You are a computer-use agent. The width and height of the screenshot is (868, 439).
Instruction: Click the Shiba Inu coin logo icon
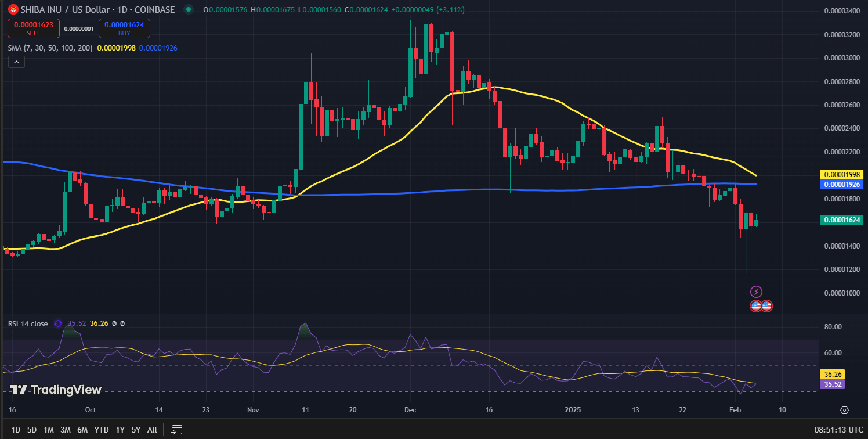coord(12,9)
